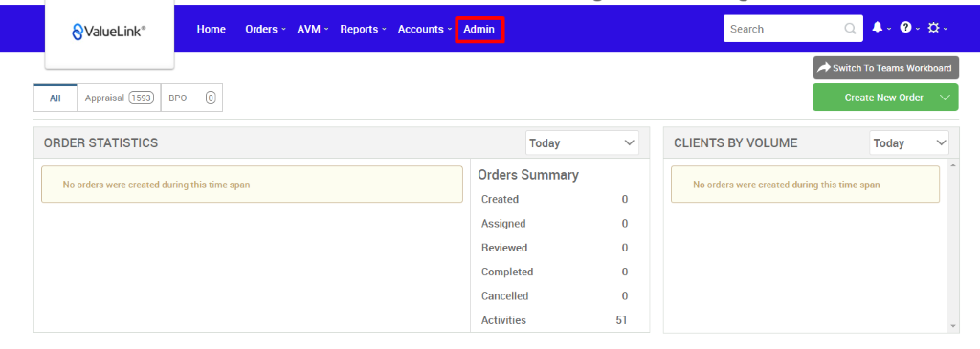This screenshot has height=349, width=980.
Task: Click the ORDER STATISTICS panel title
Action: click(x=100, y=143)
